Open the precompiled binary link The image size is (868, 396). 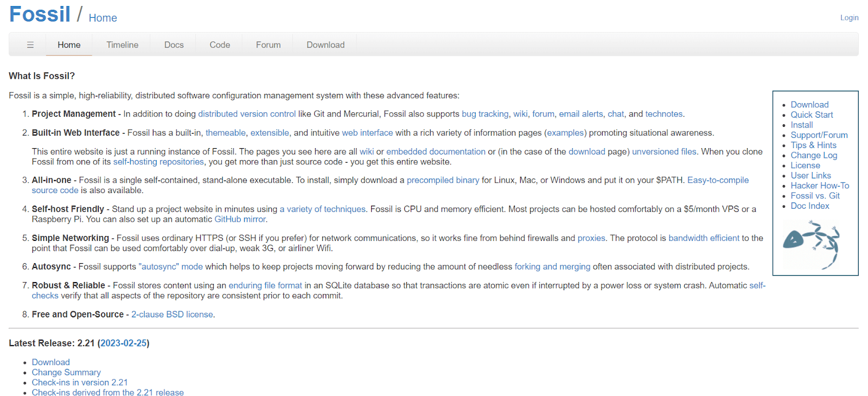pyautogui.click(x=443, y=180)
